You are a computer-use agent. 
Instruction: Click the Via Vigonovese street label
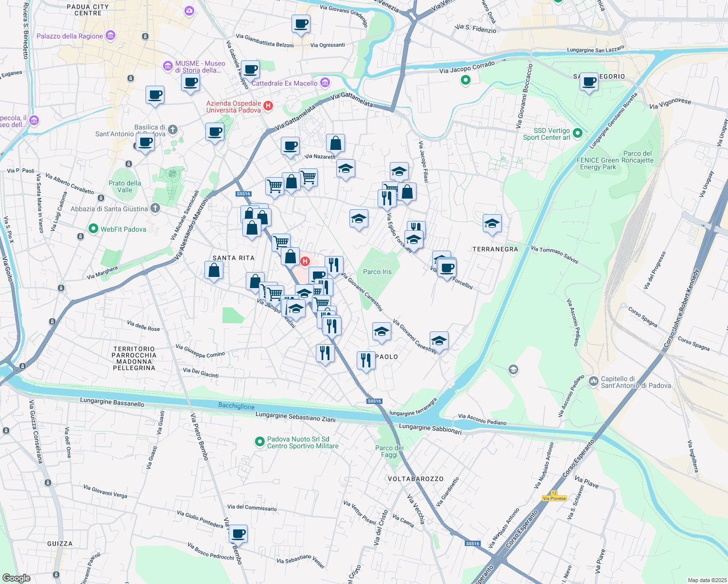(x=670, y=104)
